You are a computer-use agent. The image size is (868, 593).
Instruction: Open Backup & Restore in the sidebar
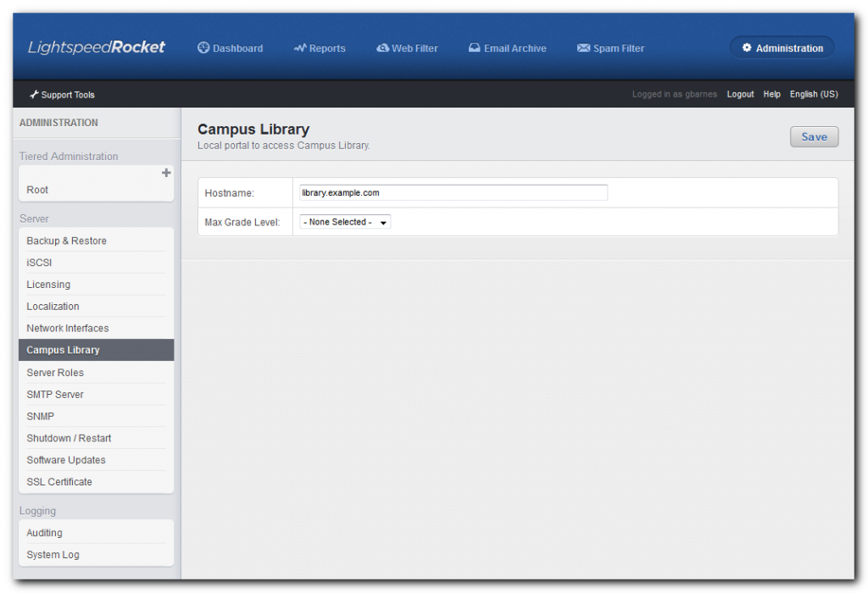pos(66,241)
